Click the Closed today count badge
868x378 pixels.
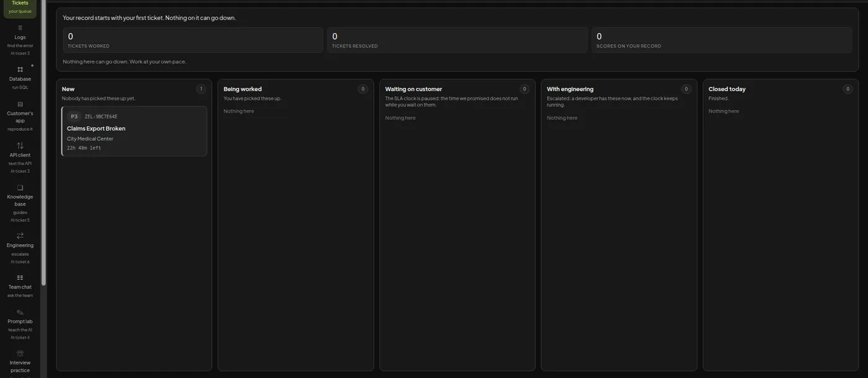pyautogui.click(x=848, y=89)
